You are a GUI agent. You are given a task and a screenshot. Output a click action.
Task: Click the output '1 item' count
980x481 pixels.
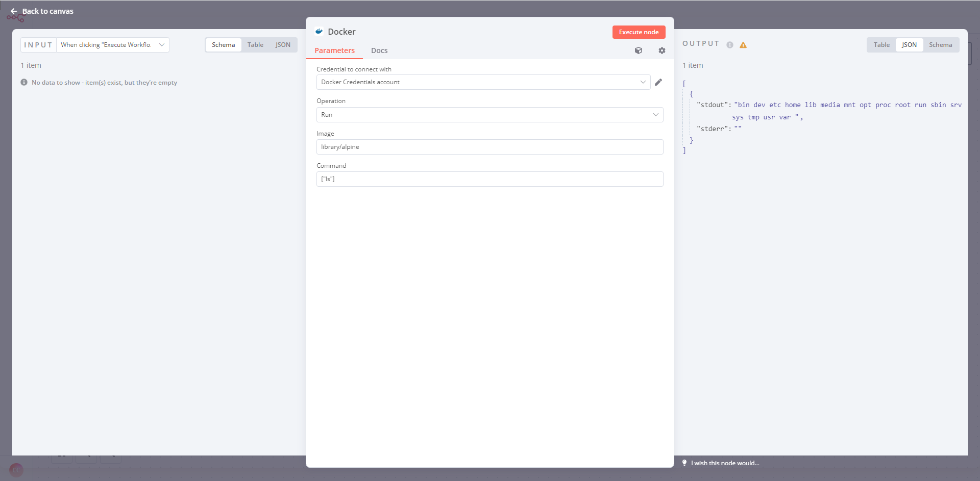tap(693, 65)
